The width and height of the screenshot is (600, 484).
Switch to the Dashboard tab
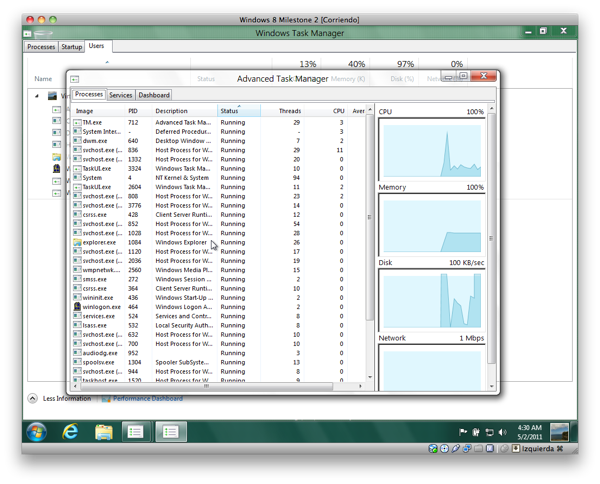click(x=154, y=95)
